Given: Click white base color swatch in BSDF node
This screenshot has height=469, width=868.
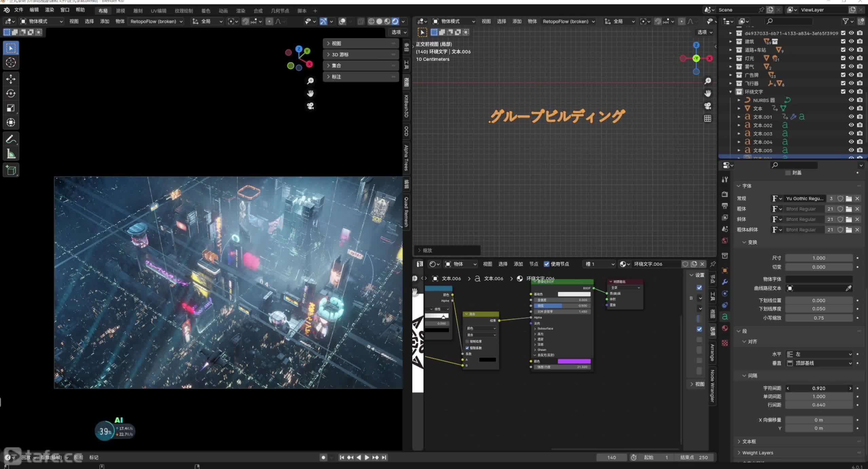Looking at the screenshot, I should [x=574, y=294].
